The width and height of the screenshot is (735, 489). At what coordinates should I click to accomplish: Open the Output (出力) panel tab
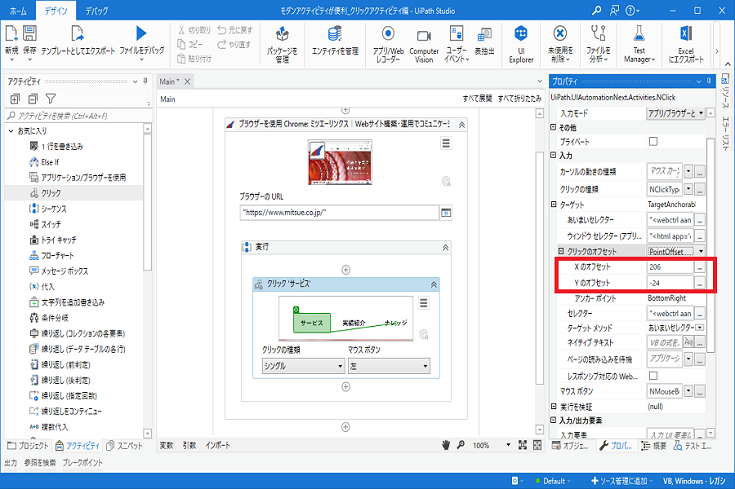(10, 463)
